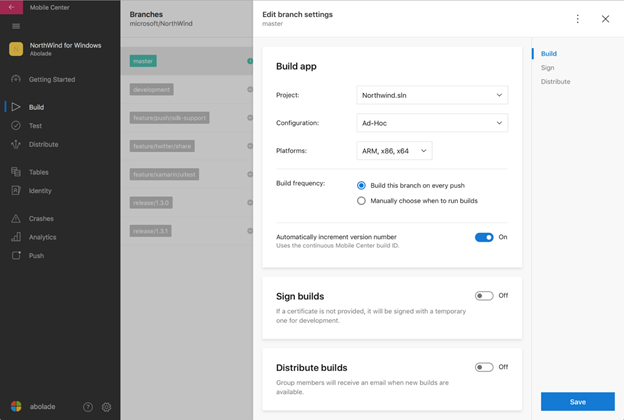The width and height of the screenshot is (624, 420).
Task: Open the three-dot more options menu
Action: (577, 19)
